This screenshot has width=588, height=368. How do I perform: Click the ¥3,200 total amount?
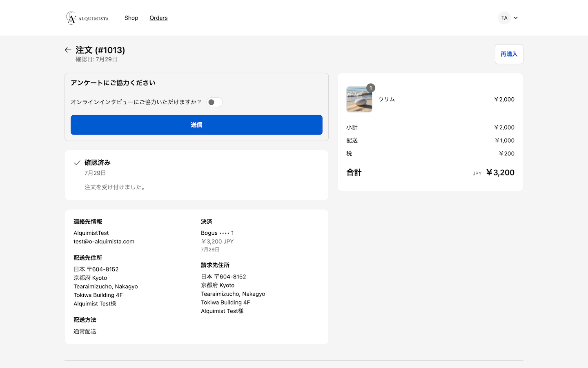500,173
